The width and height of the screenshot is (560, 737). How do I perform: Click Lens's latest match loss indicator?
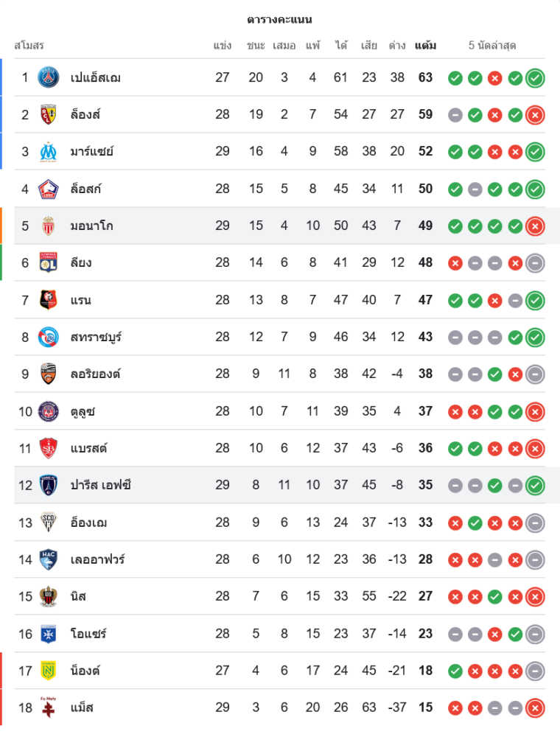coord(536,114)
